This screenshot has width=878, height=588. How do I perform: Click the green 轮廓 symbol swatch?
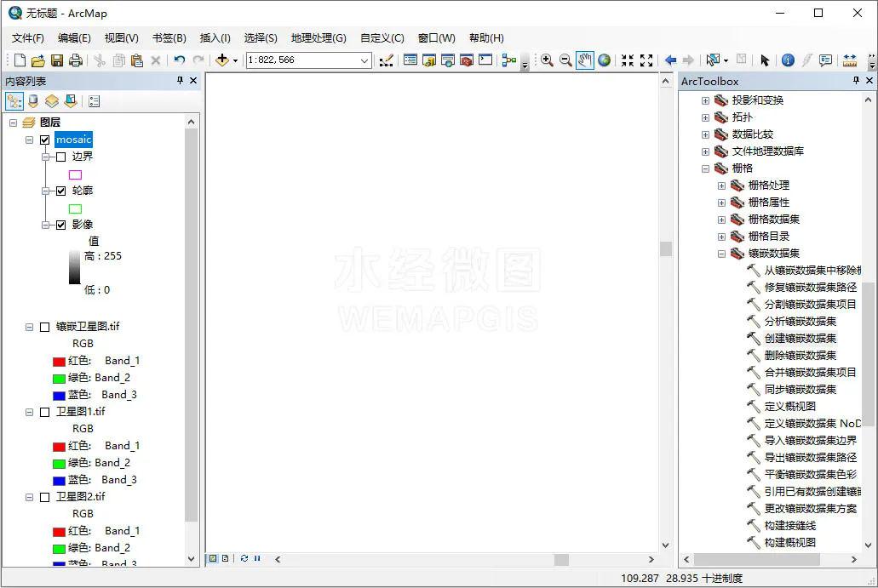[x=75, y=208]
